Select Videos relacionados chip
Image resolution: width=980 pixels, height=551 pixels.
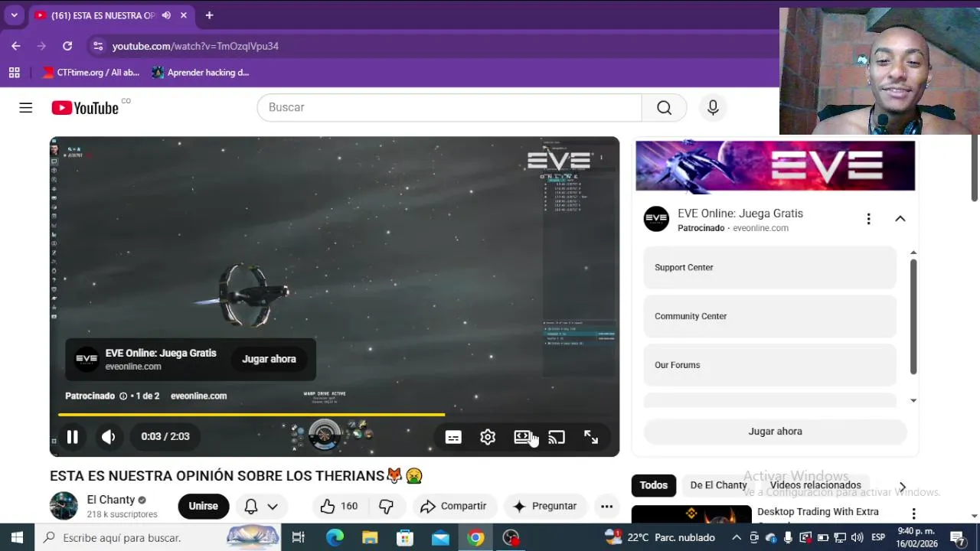point(815,485)
